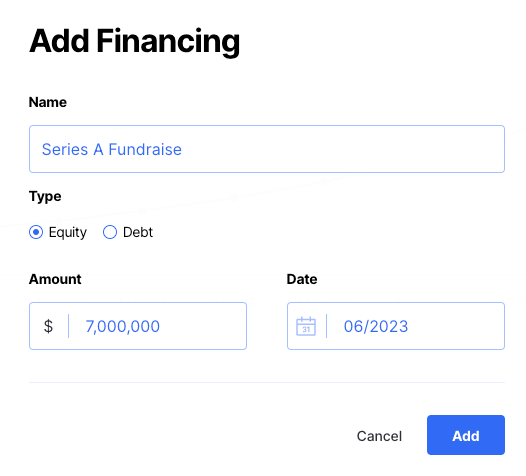Click the dollar sign in Amount field
Image resolution: width=526 pixels, height=476 pixels.
coord(48,326)
